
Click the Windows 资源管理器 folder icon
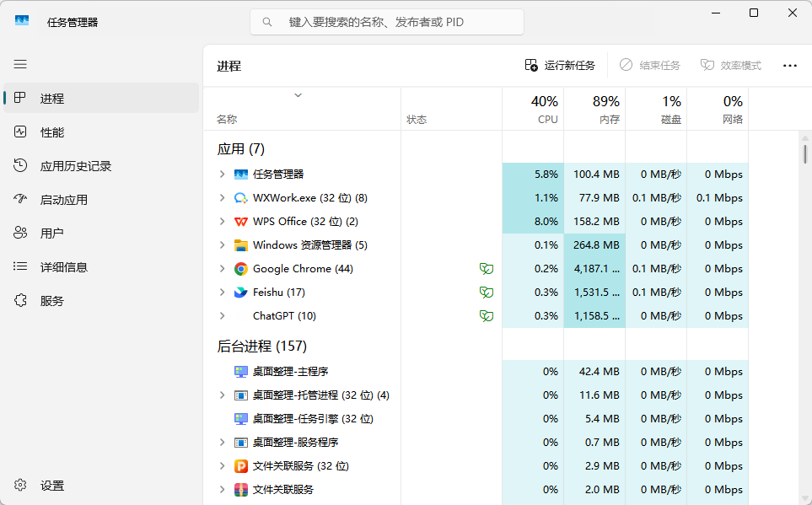[241, 245]
